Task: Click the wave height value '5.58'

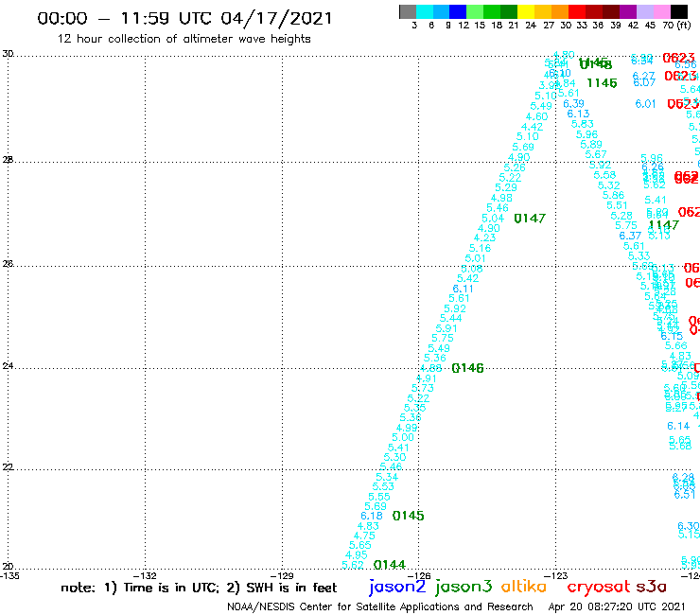Action: (x=604, y=175)
